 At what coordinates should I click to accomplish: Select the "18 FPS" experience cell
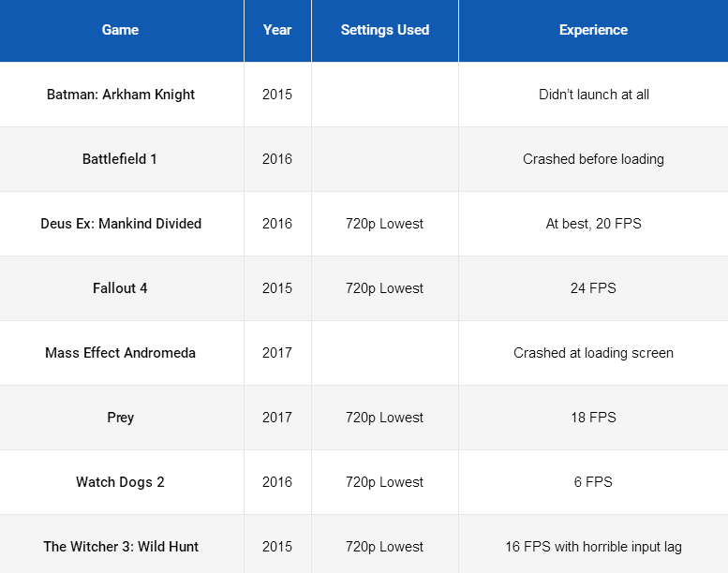click(x=593, y=418)
